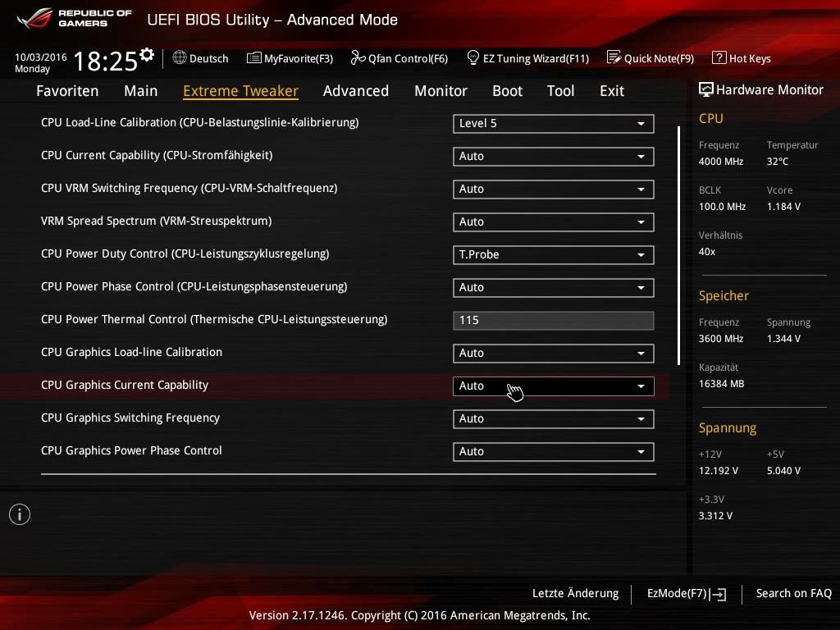Click the Quick Note notepad icon
Image resolution: width=840 pixels, height=630 pixels.
614,57
